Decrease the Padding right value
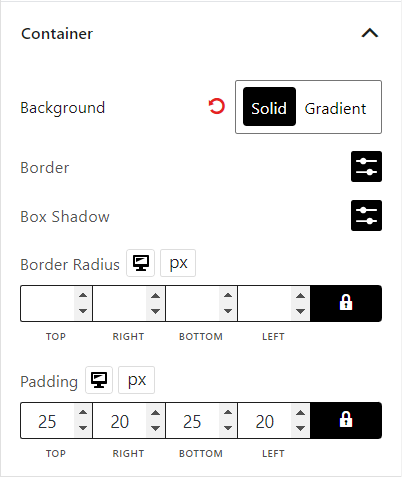This screenshot has width=402, height=477. (x=155, y=428)
